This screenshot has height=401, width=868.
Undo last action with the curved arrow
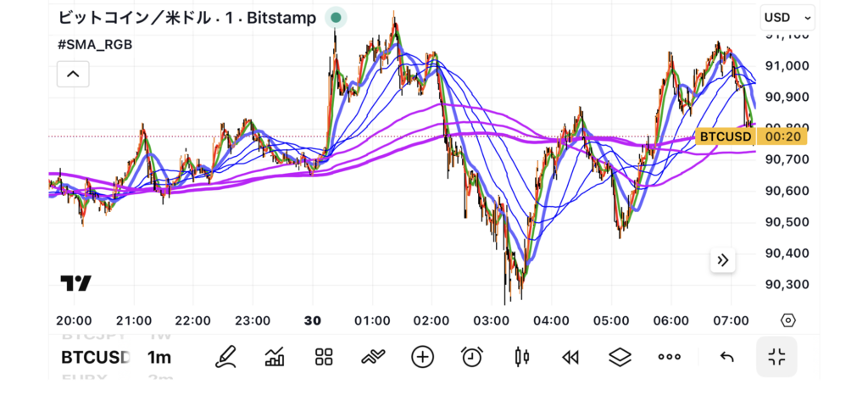tap(726, 357)
